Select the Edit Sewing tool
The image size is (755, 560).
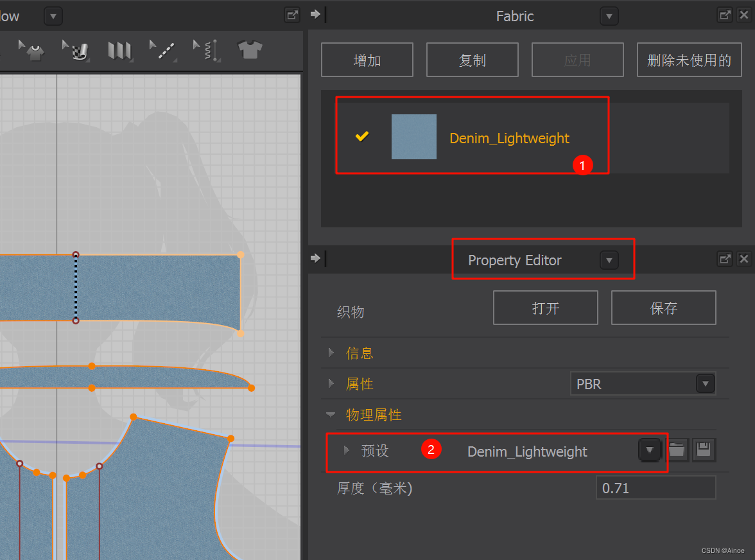[x=162, y=50]
